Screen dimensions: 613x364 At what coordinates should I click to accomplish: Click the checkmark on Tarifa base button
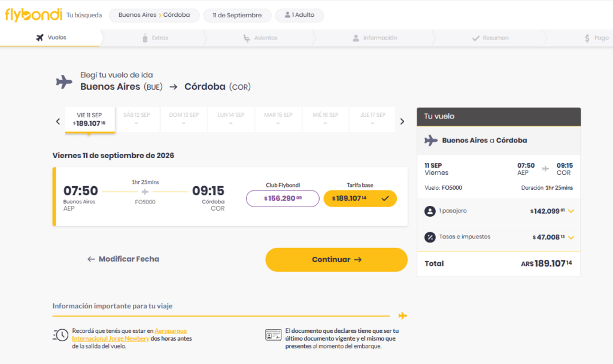[385, 199]
